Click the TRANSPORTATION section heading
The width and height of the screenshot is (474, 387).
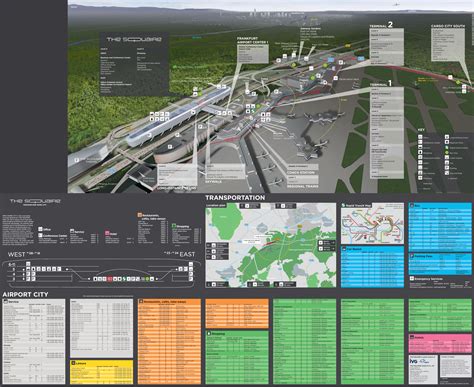[x=235, y=198]
